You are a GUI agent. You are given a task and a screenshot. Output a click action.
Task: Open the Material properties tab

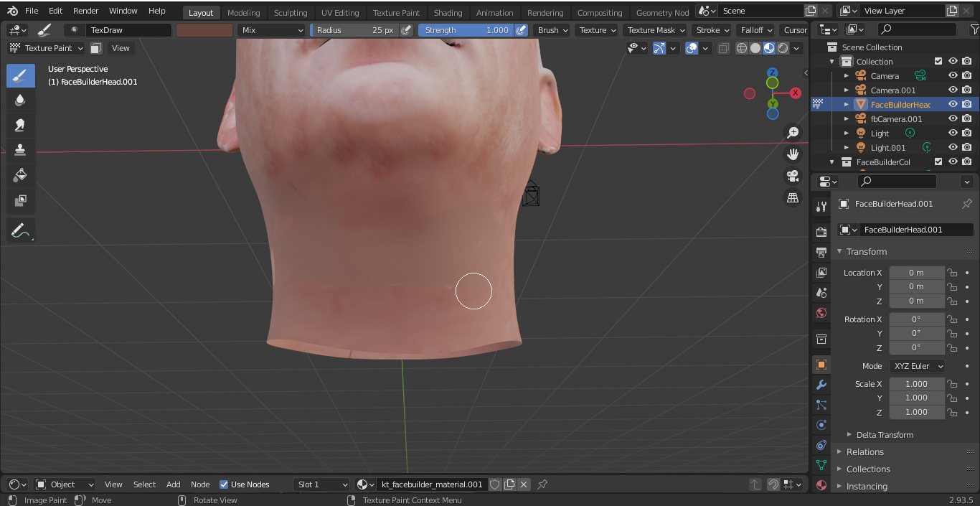point(821,485)
